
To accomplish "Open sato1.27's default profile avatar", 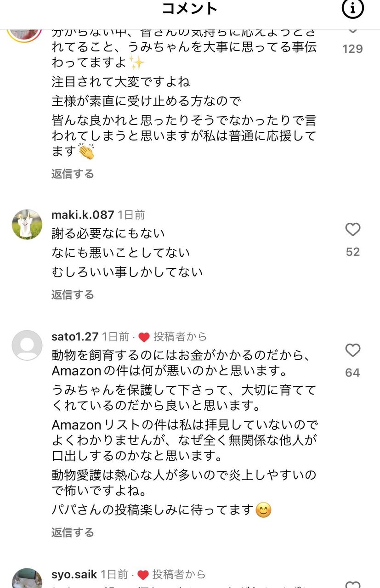I will (27, 345).
